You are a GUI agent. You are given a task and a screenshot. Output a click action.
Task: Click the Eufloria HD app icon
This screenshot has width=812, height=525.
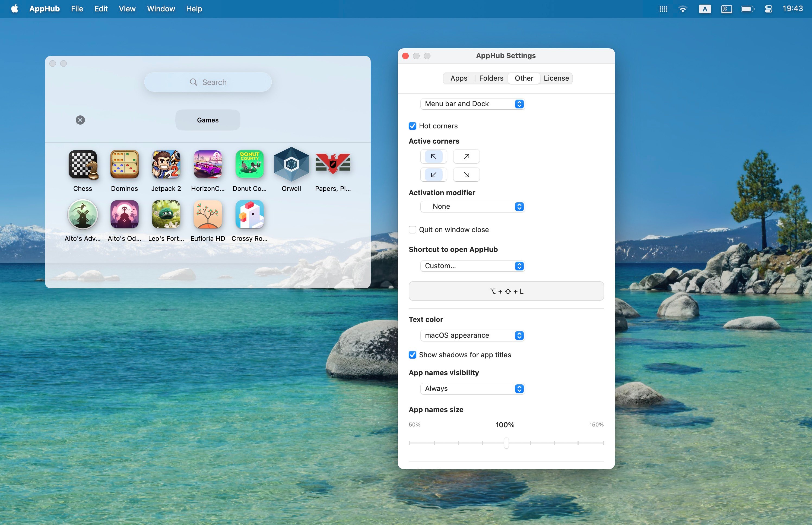[x=208, y=214]
